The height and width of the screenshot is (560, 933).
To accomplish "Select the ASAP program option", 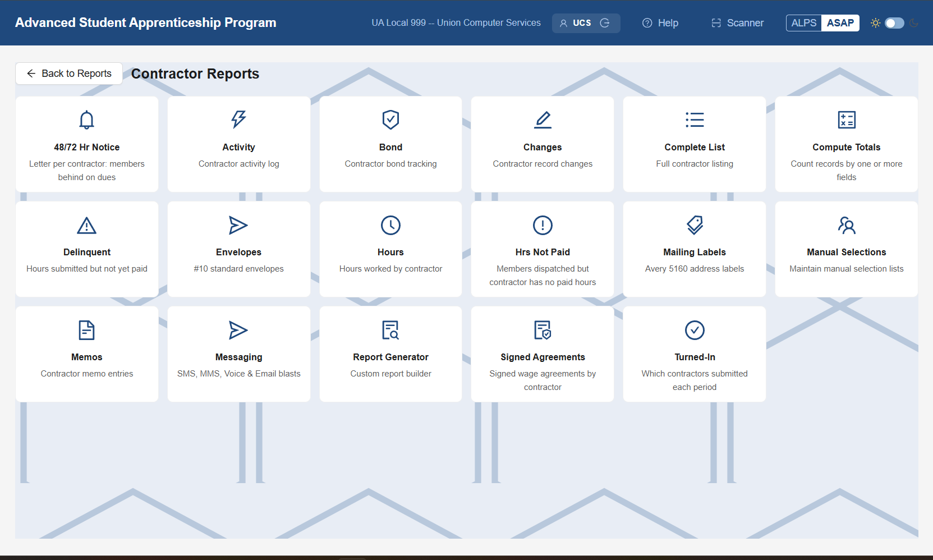I will (x=840, y=23).
